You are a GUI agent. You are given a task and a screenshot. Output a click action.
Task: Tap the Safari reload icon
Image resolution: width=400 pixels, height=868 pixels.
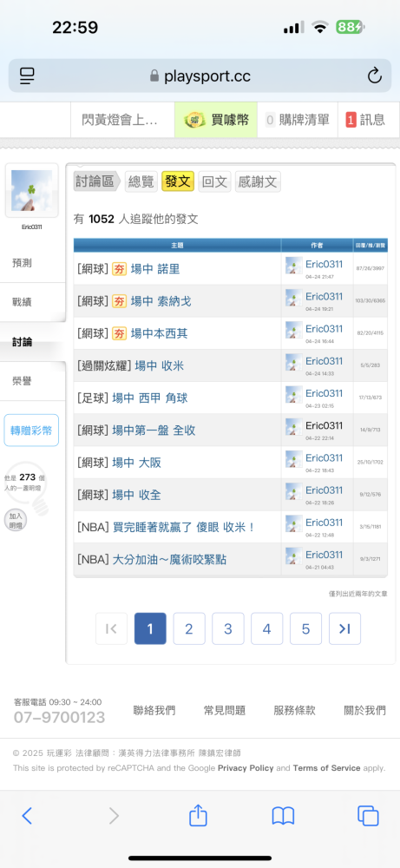pos(375,76)
